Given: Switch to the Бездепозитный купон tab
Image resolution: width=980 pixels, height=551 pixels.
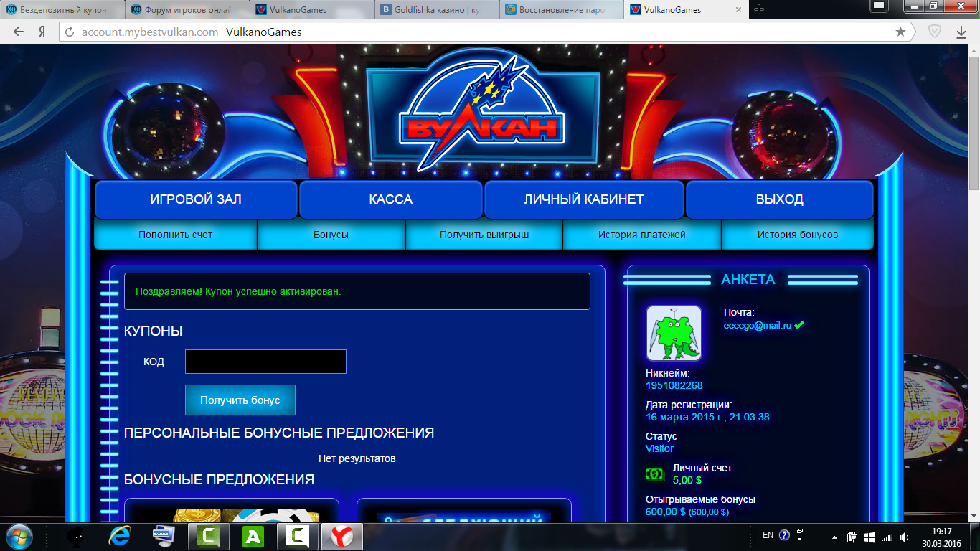Looking at the screenshot, I should tap(62, 10).
